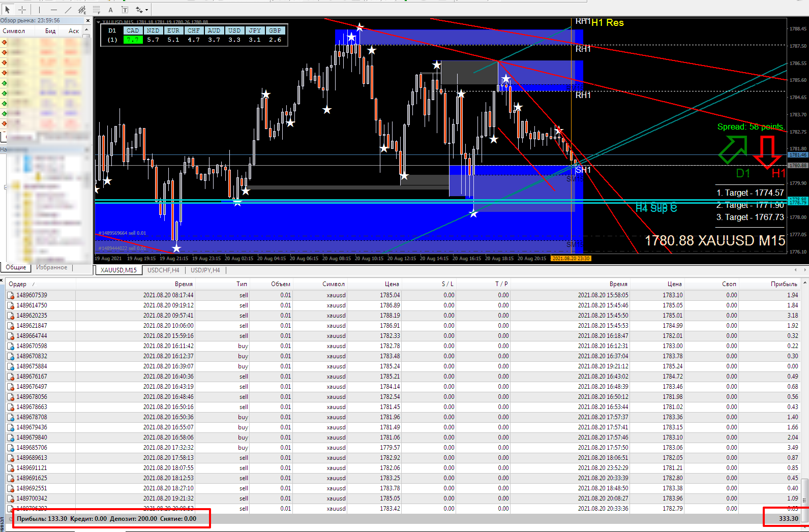Click the total profit value 333.30
The width and height of the screenshot is (809, 532).
pos(788,519)
